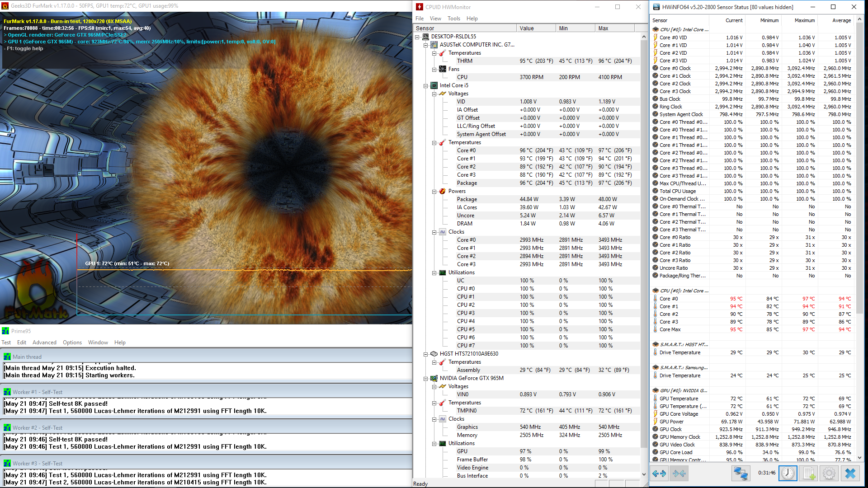Viewport: 868px width, 488px height.
Task: Open HWiNFO sensor settings gear button
Action: [829, 473]
